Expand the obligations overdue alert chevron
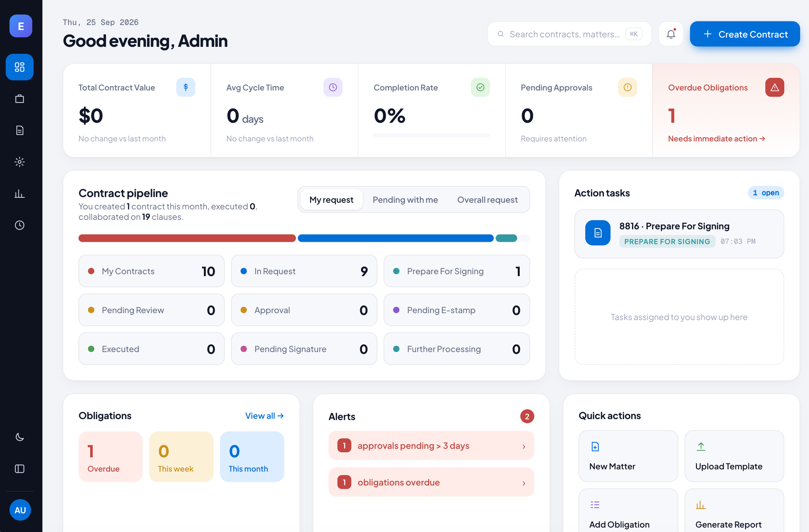The width and height of the screenshot is (809, 532). (524, 483)
